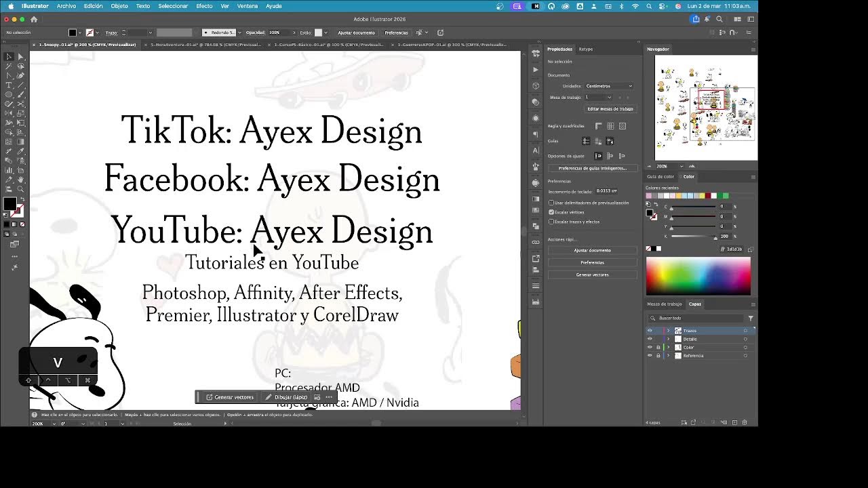Open more options in contextual task bar
The height and width of the screenshot is (488, 868).
pyautogui.click(x=329, y=397)
